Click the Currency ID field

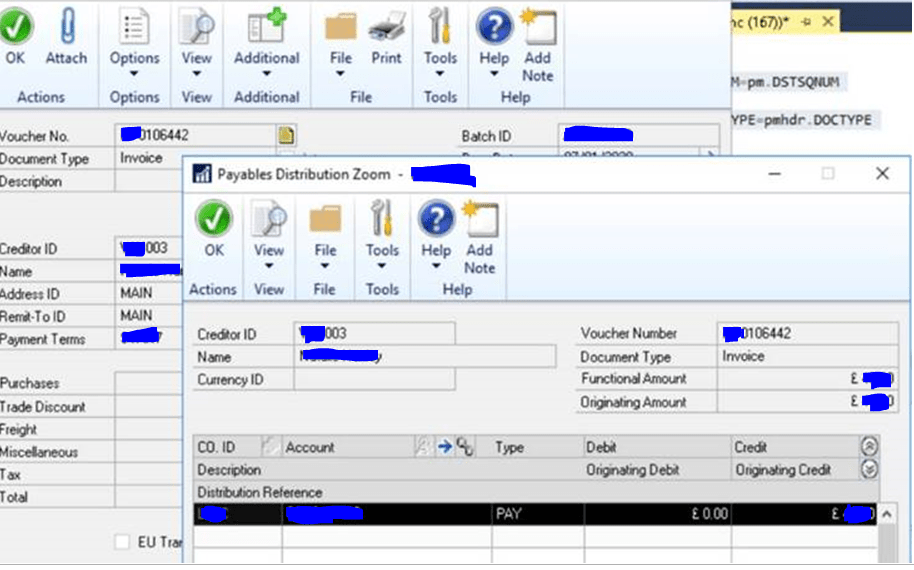pyautogui.click(x=374, y=379)
